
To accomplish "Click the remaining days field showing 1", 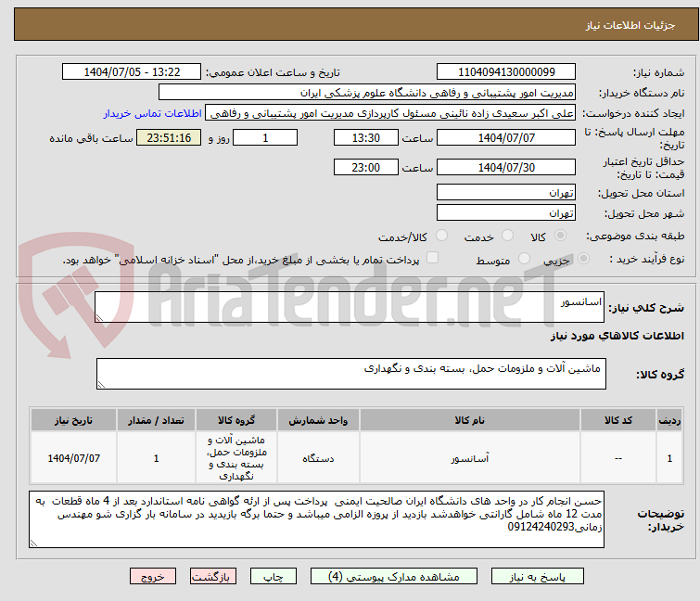I will 265,137.
